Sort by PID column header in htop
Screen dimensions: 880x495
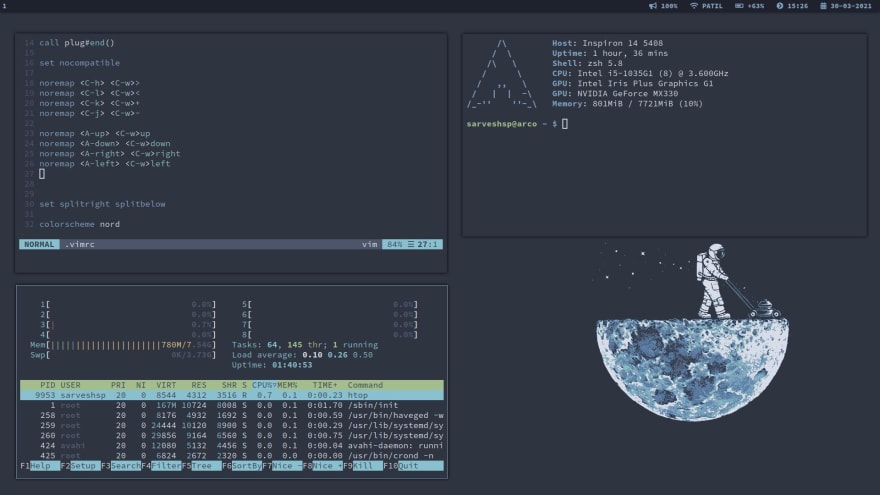[x=48, y=385]
